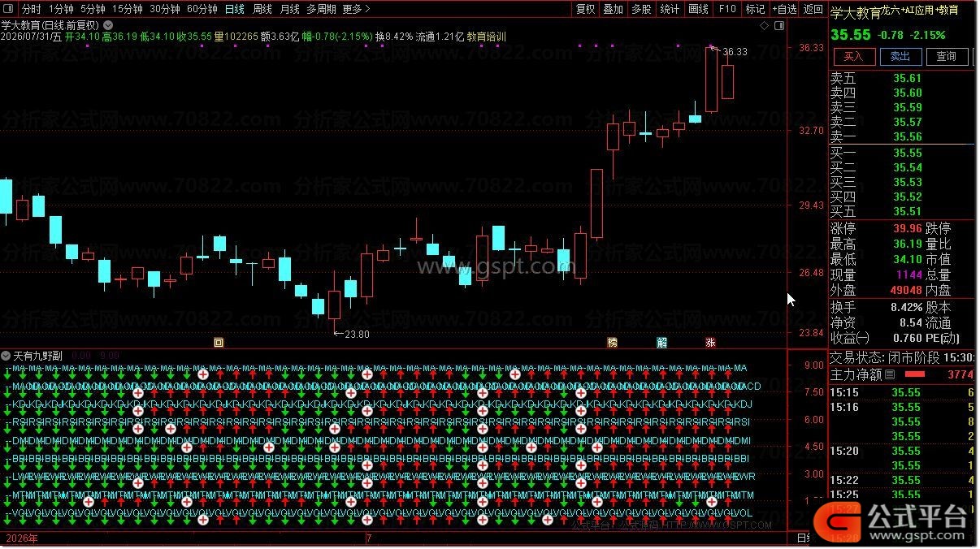Click the 查询 query button
The width and height of the screenshot is (980, 549).
[x=946, y=56]
